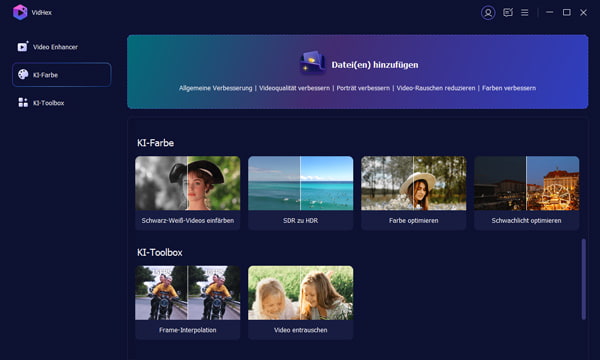Open the hamburger menu icon
600x360 pixels.
click(x=525, y=13)
